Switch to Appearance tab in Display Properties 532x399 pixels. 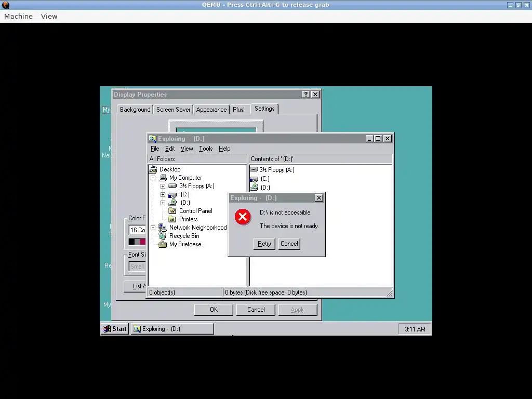[211, 110]
